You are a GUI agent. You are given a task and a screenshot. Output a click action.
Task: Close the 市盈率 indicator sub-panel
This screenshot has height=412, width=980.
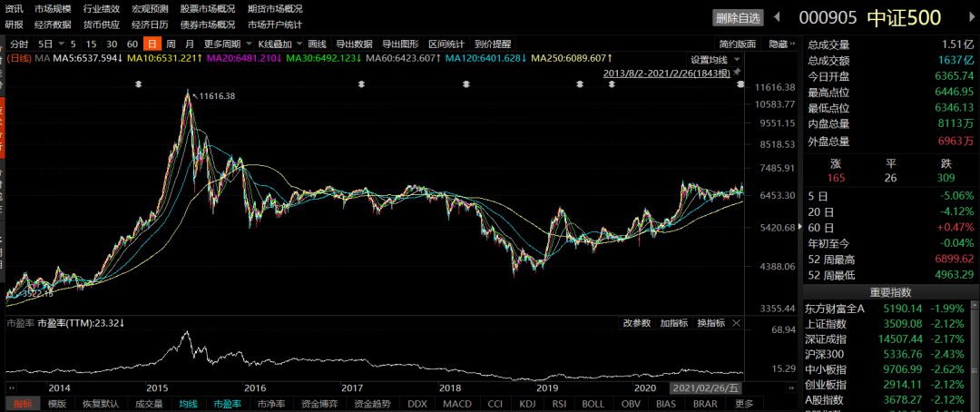click(736, 323)
